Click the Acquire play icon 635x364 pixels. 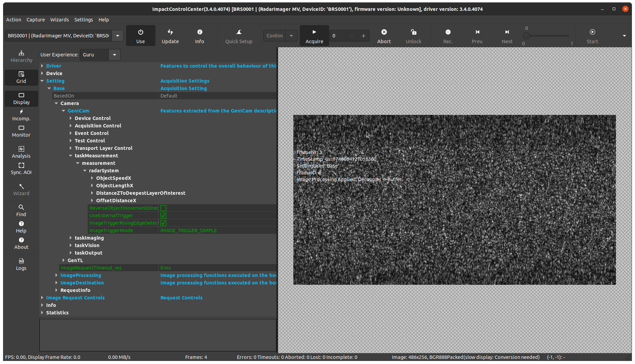pyautogui.click(x=314, y=32)
